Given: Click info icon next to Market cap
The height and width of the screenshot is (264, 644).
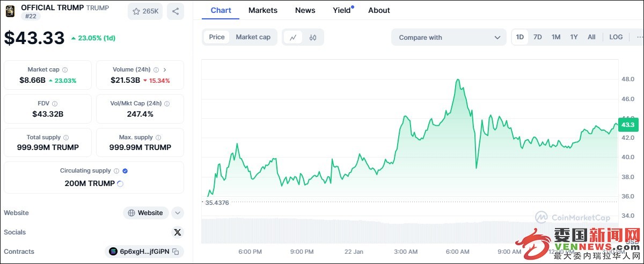Looking at the screenshot, I should tap(65, 70).
